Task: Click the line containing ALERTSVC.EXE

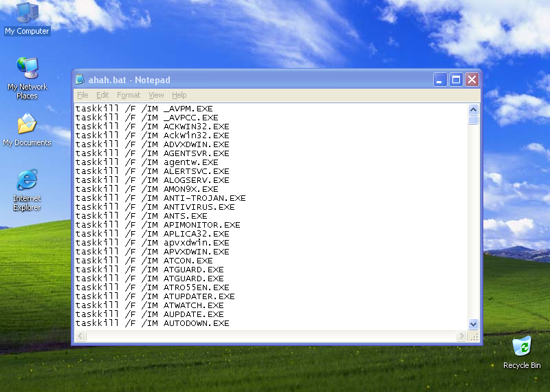Action: 152,171
